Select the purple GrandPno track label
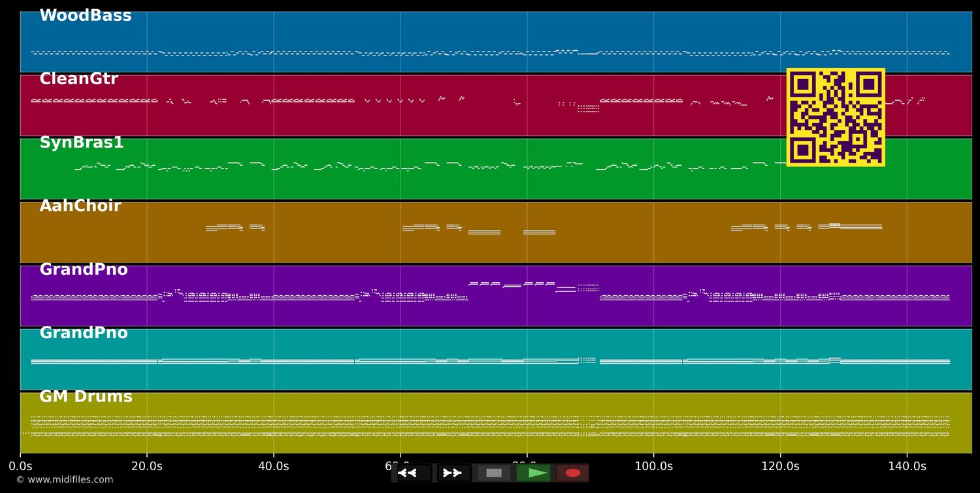980x493 pixels. click(x=84, y=269)
